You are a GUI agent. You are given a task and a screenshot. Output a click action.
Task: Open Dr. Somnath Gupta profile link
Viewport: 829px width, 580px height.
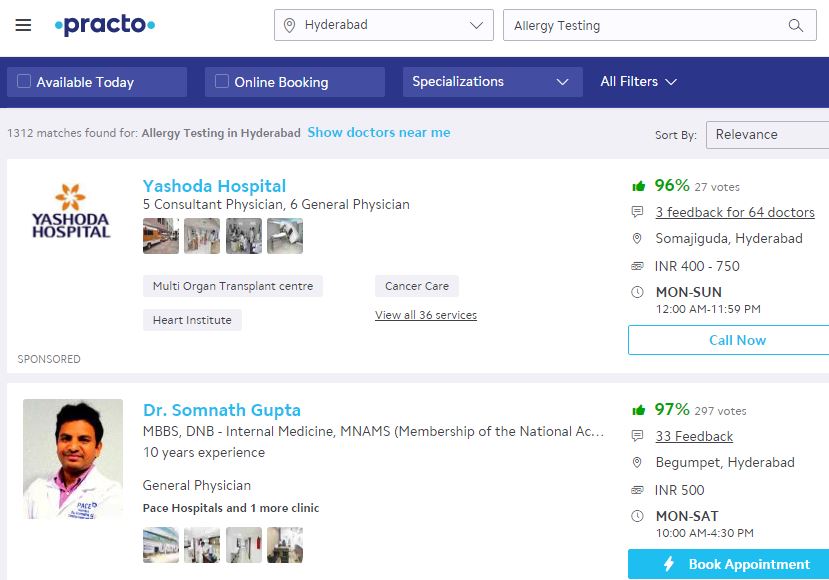(222, 410)
